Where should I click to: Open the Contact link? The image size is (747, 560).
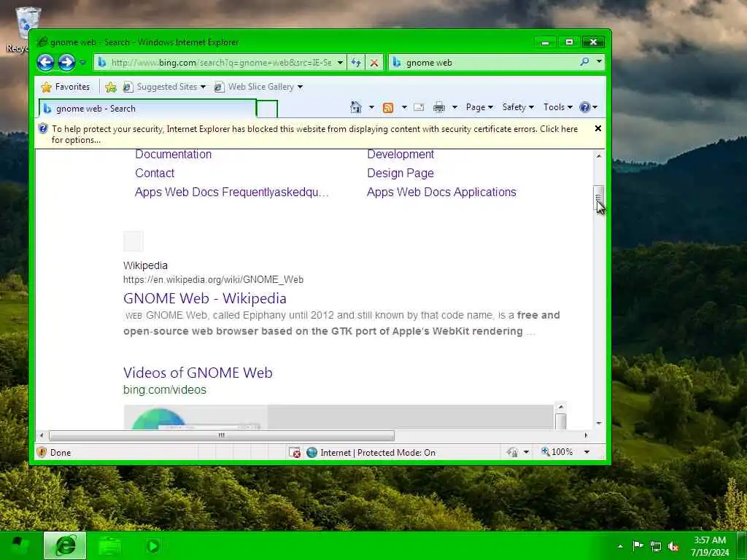point(155,173)
